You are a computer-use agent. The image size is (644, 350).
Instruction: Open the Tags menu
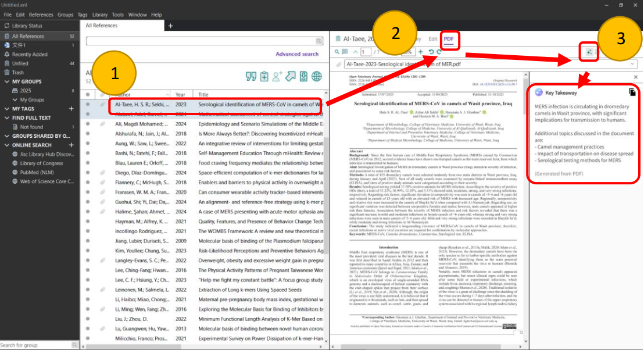pos(83,15)
